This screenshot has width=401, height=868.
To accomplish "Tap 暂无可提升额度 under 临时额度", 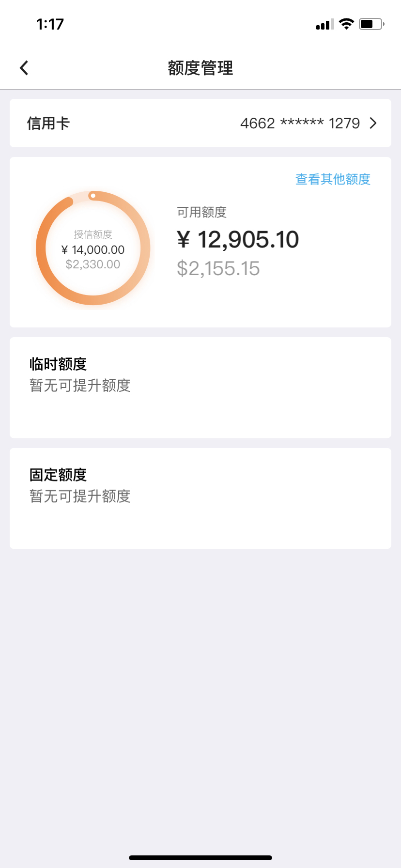I will coord(80,386).
